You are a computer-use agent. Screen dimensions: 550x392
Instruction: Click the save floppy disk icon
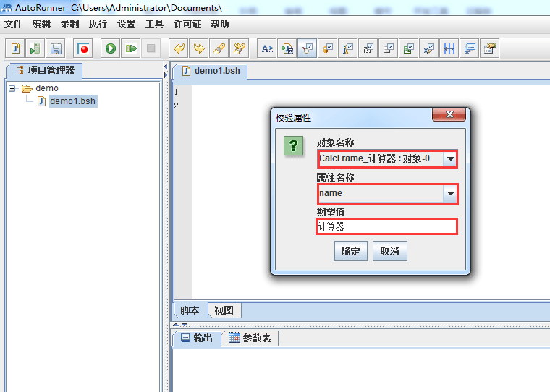(x=56, y=48)
